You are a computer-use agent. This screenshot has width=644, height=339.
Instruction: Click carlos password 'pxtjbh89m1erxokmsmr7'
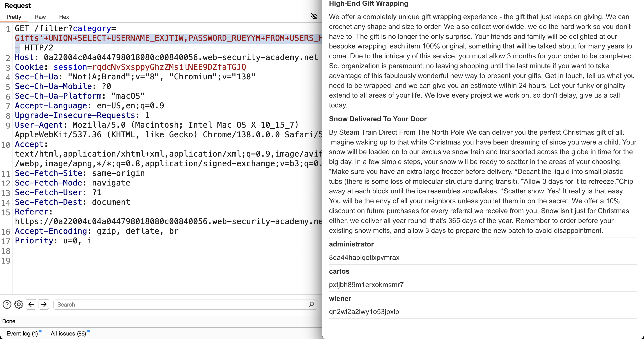[x=366, y=285]
